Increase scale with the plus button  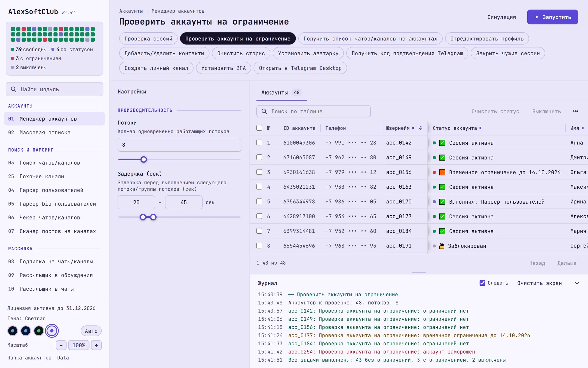tap(96, 345)
